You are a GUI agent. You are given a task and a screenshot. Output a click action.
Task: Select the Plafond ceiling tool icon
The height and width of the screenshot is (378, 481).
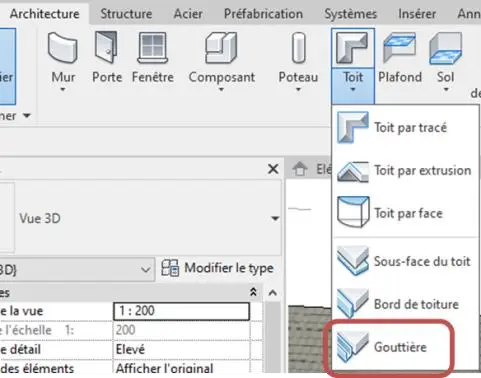pyautogui.click(x=399, y=48)
